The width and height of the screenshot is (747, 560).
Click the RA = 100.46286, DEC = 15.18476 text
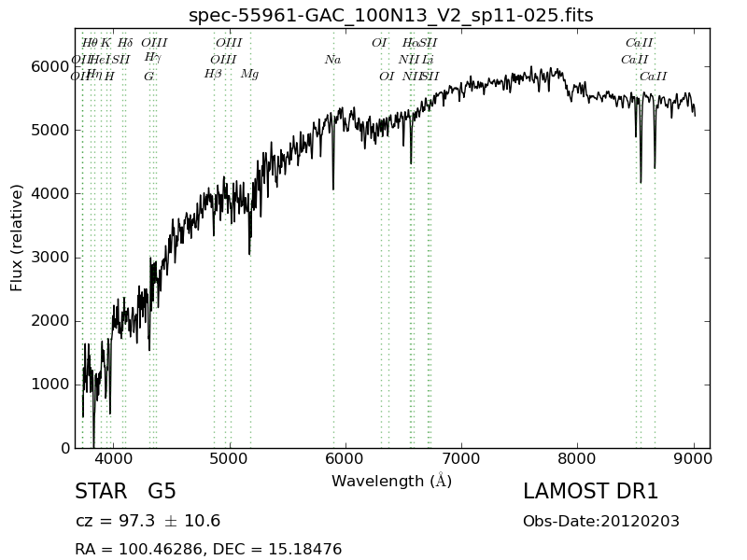pos(208,549)
